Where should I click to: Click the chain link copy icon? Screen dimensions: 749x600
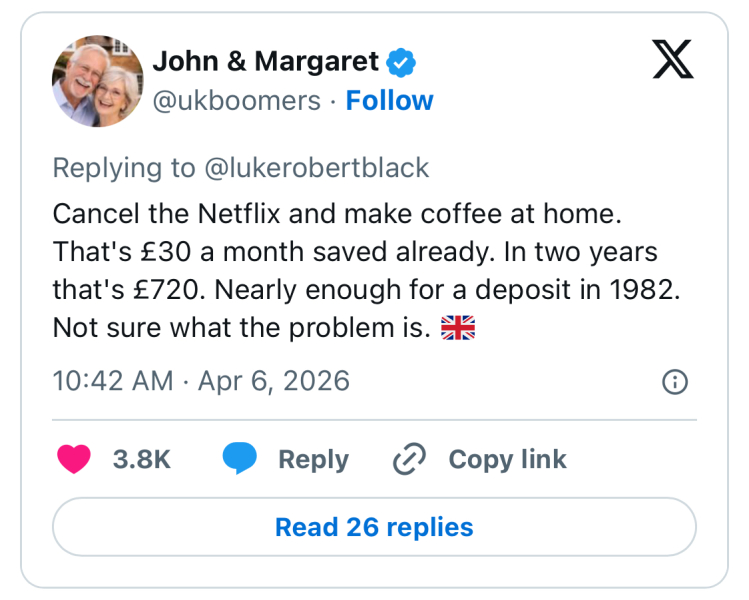(x=410, y=459)
